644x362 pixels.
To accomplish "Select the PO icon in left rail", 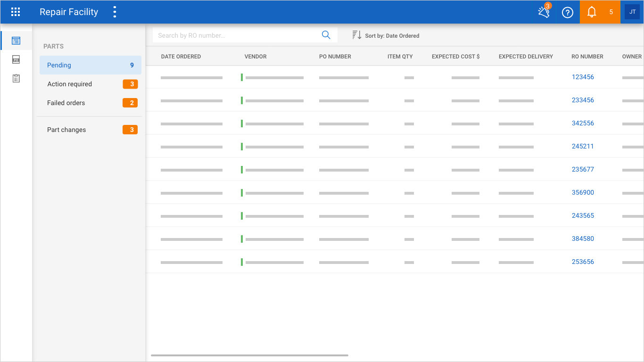I will point(16,59).
